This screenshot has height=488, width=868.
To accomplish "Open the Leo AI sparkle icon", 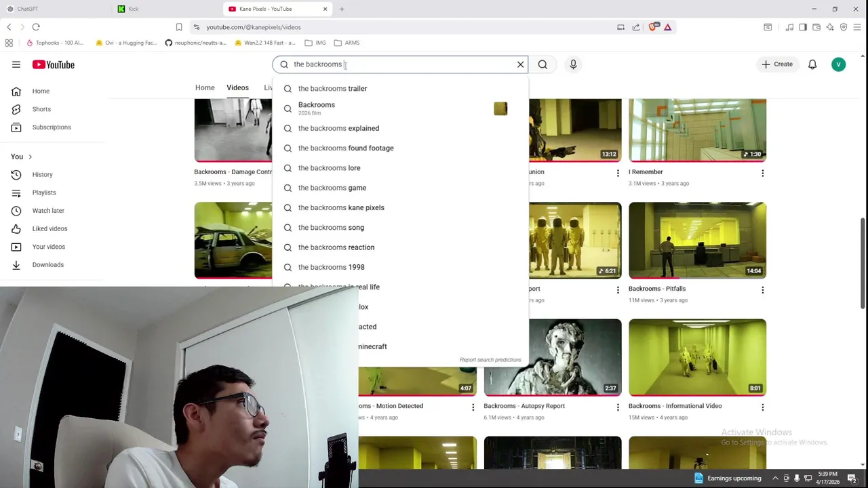I will coord(830,27).
